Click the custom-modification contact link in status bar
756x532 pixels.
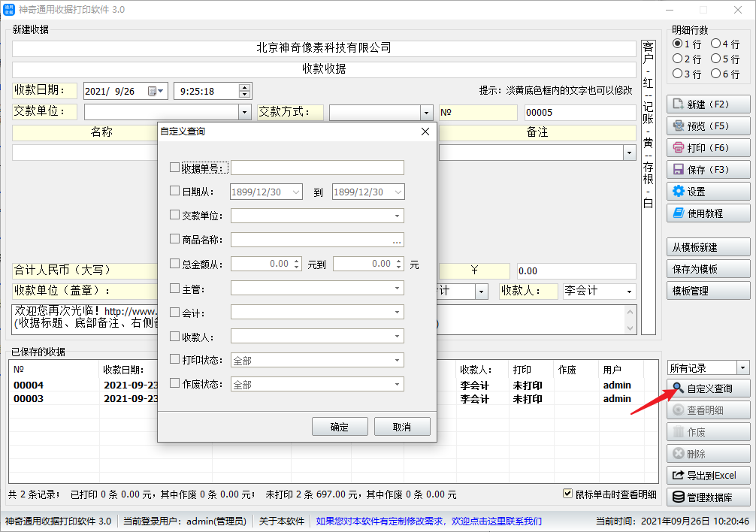pos(428,521)
